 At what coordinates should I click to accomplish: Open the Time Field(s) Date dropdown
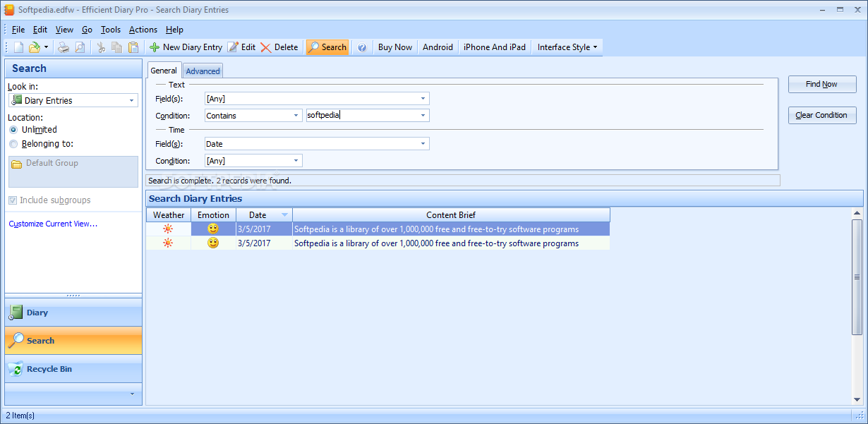coord(317,144)
